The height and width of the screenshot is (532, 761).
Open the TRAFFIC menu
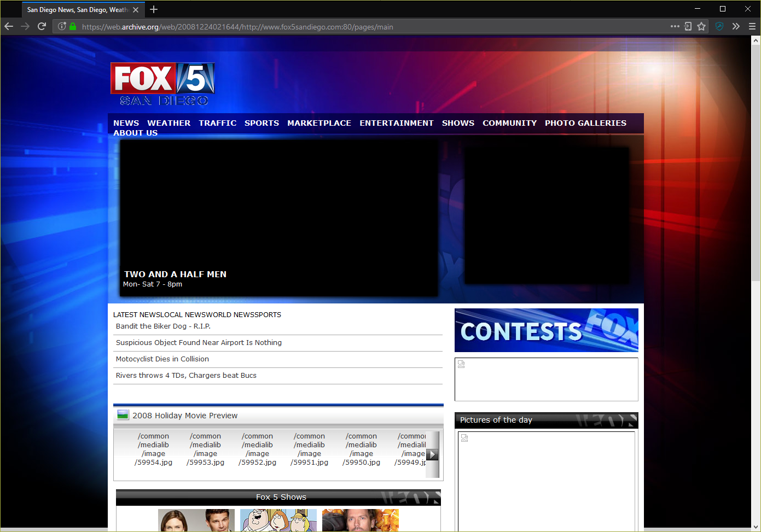point(218,123)
